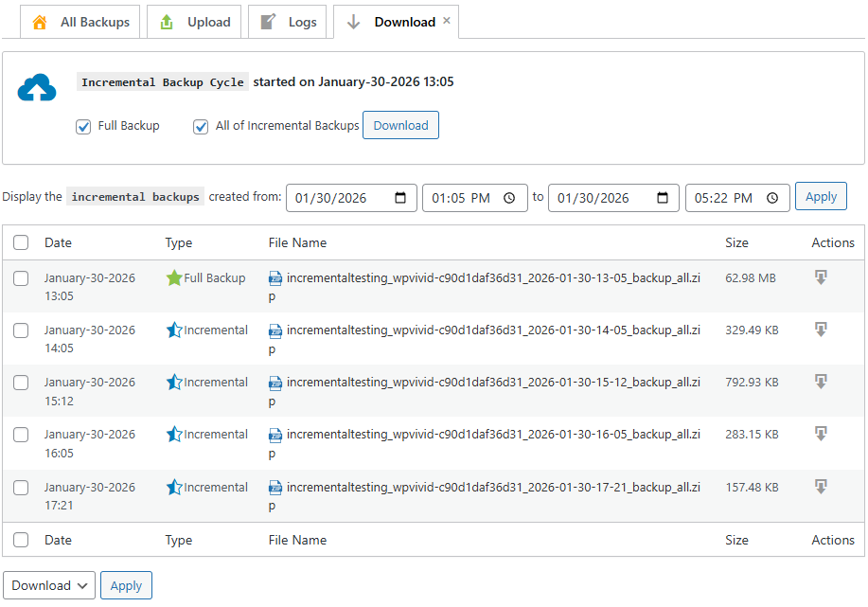Disable All of Incremental Backups option
The height and width of the screenshot is (607, 868).
point(201,126)
